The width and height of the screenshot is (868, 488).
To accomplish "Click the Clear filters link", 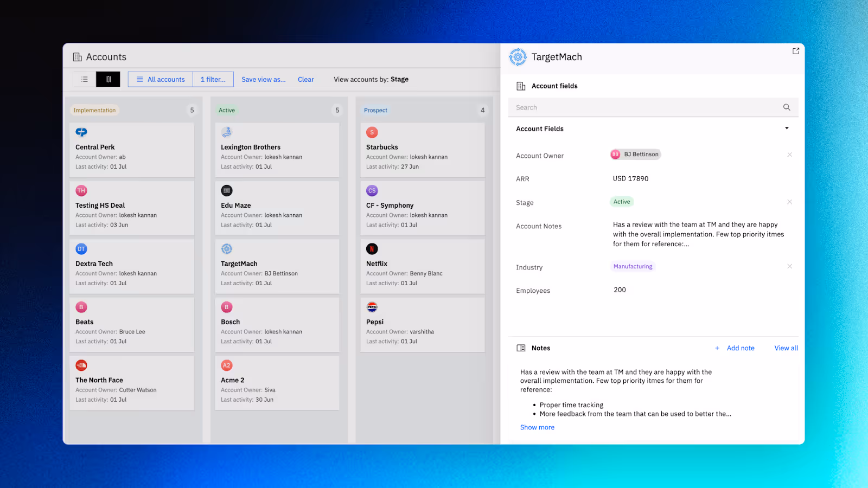I will click(x=306, y=79).
